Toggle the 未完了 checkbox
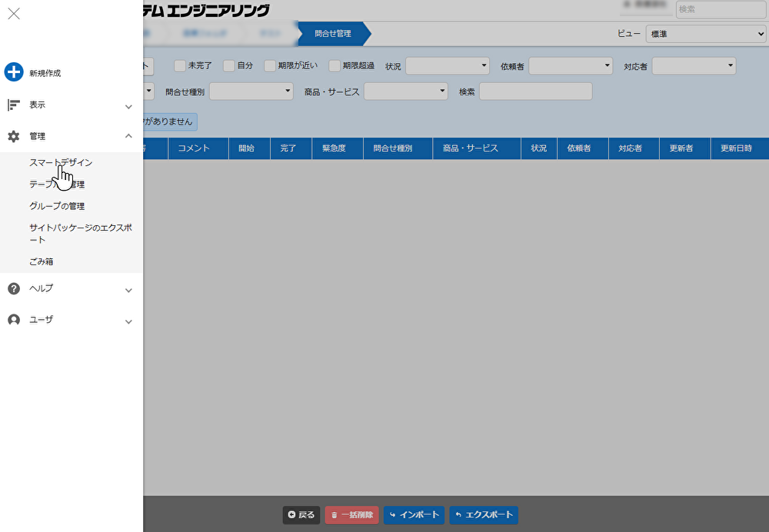Viewport: 769px width, 532px height. (180, 66)
